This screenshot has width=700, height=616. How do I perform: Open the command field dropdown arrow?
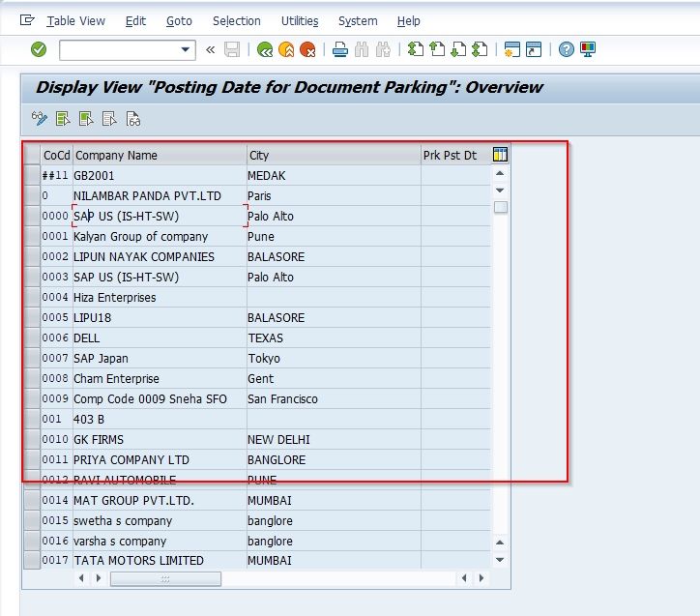coord(185,49)
